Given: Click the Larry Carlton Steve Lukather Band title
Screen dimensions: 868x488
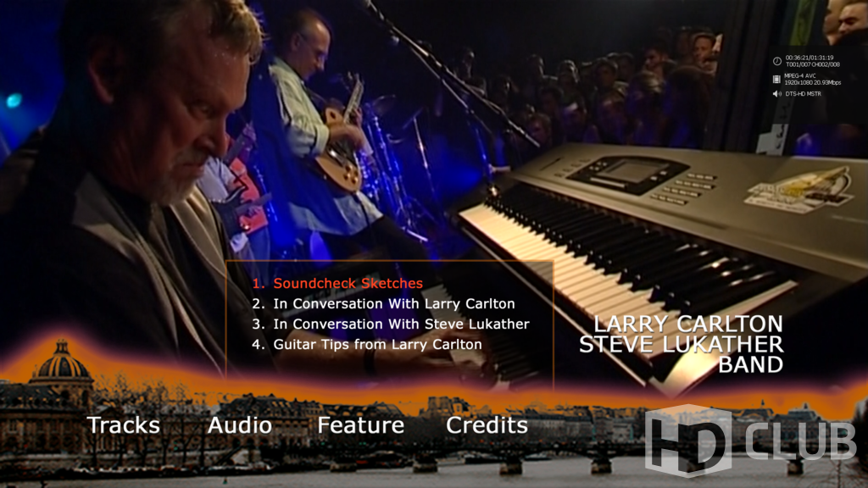Looking at the screenshot, I should click(x=682, y=344).
